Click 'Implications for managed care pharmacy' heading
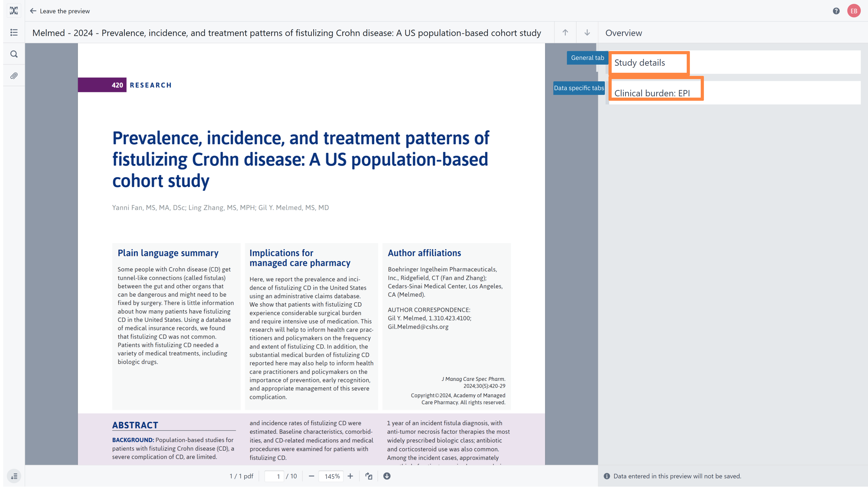 [x=300, y=258]
